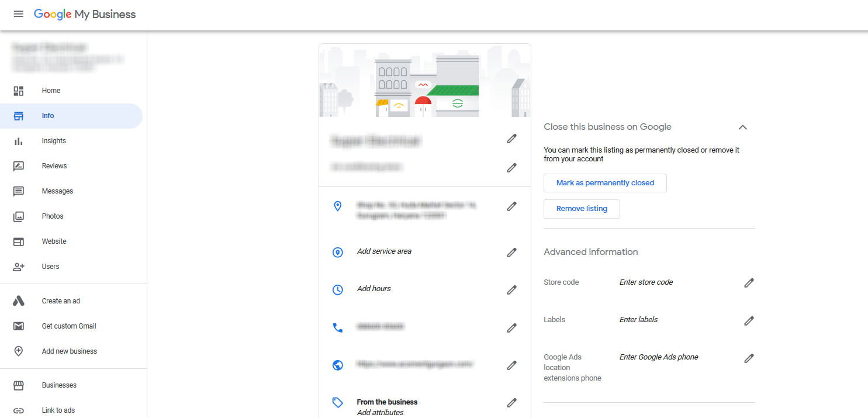This screenshot has height=418, width=868.
Task: Select Insights from the sidebar
Action: tap(54, 140)
